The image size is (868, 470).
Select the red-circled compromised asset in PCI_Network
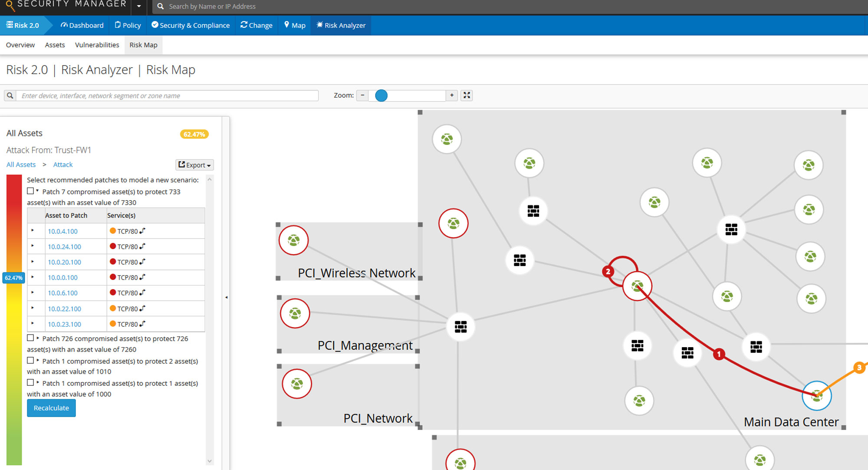tap(296, 383)
